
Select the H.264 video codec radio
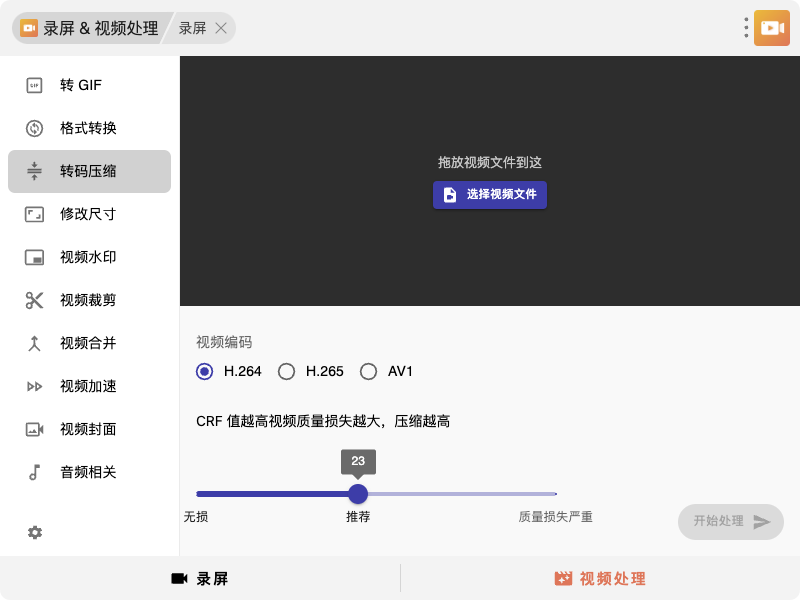tap(205, 371)
